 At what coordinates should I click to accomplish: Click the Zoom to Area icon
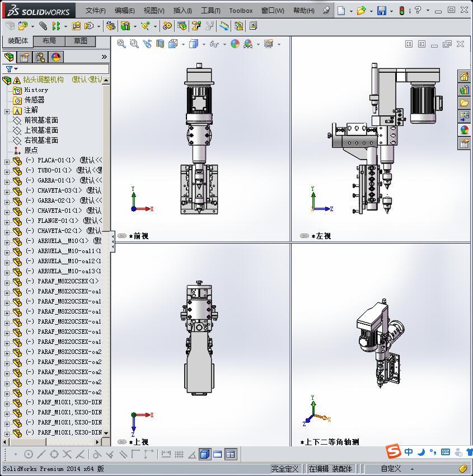[x=134, y=44]
